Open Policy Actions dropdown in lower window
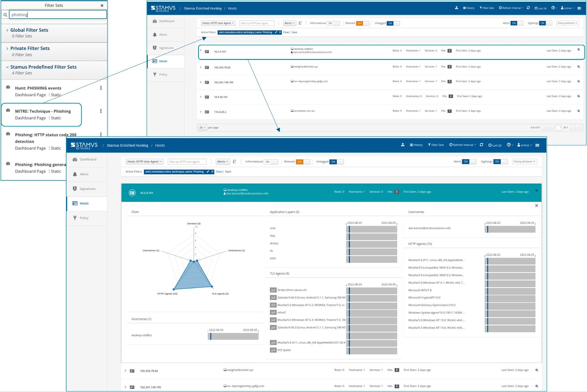 (x=524, y=161)
